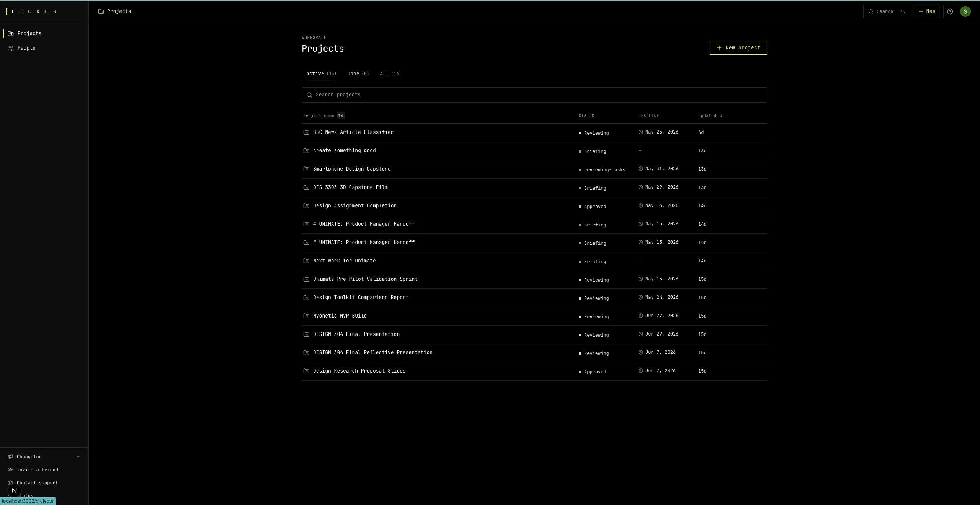Open the Invite a friend link
Screen dimensions: 980x505
[38, 470]
